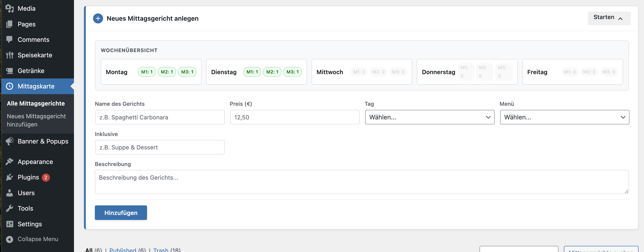Open Alle Mittagsgerichte submenu entry
This screenshot has width=644, height=252.
(x=36, y=103)
